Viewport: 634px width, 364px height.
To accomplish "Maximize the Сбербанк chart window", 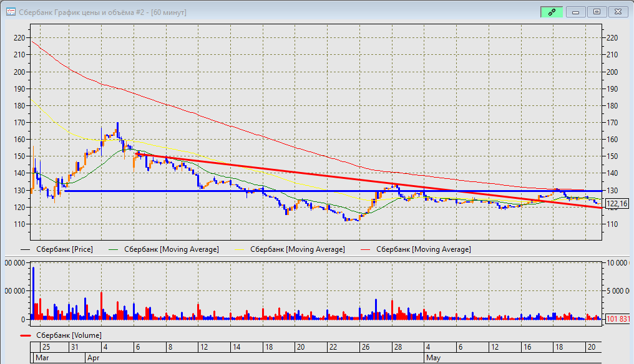I will [x=597, y=12].
